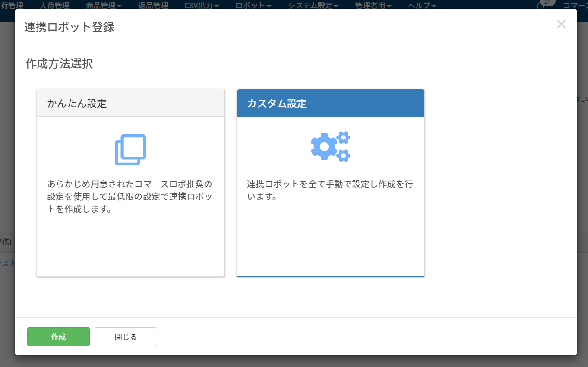Open the 入荷管理 menu item
The width and height of the screenshot is (588, 367).
[x=55, y=6]
